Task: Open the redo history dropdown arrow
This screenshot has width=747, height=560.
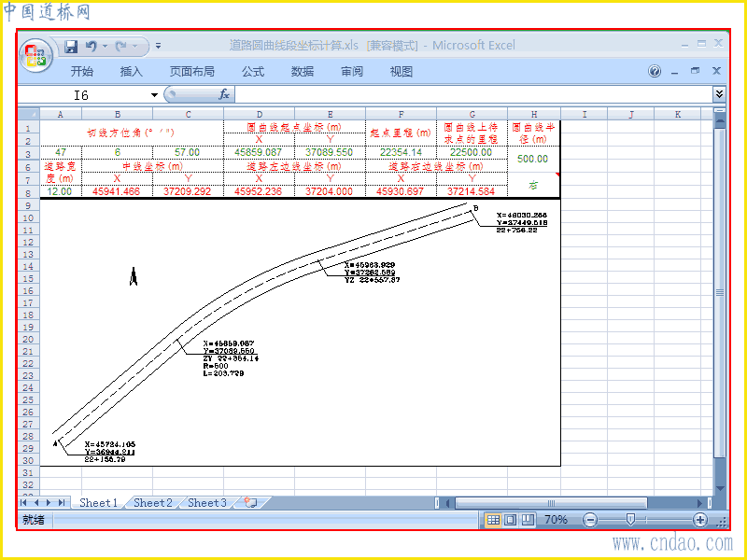Action: pos(134,46)
